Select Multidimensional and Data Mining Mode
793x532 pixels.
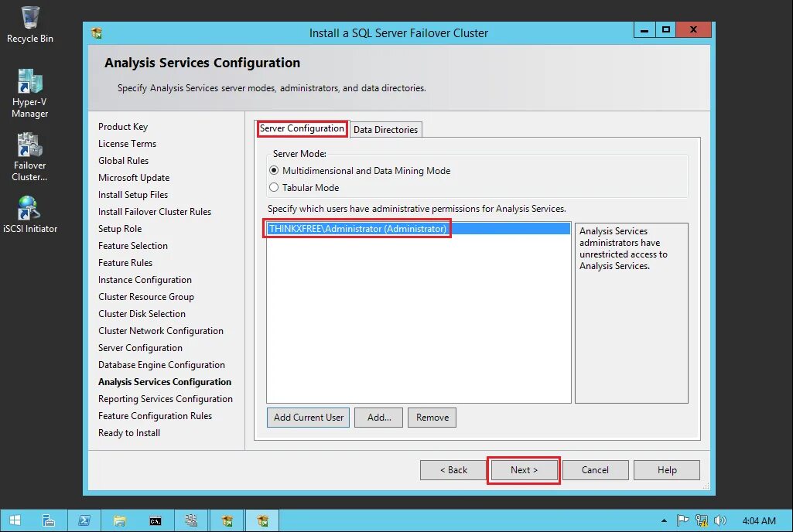coord(361,170)
